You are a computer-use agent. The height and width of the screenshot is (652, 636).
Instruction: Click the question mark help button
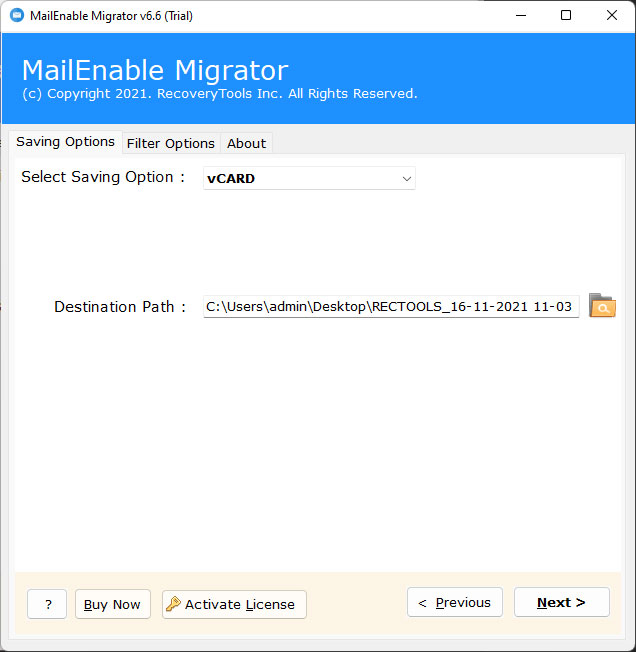click(x=47, y=604)
